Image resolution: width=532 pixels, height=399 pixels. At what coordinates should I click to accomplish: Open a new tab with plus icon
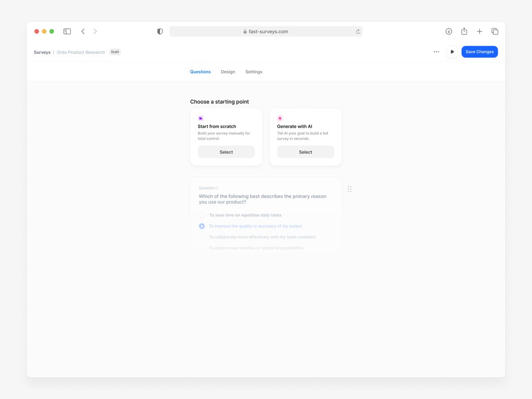tap(479, 31)
